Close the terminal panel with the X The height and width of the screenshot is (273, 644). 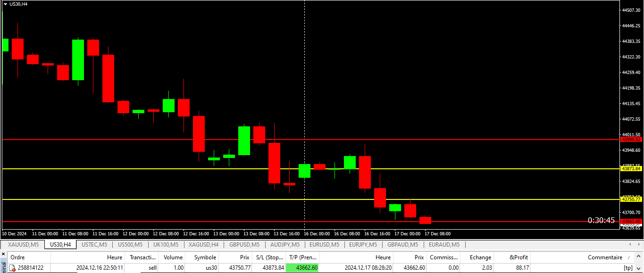pyautogui.click(x=3, y=254)
